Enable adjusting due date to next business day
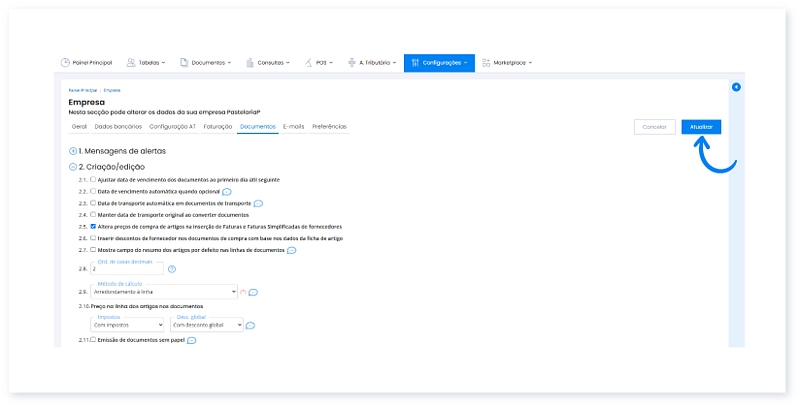 [x=93, y=179]
